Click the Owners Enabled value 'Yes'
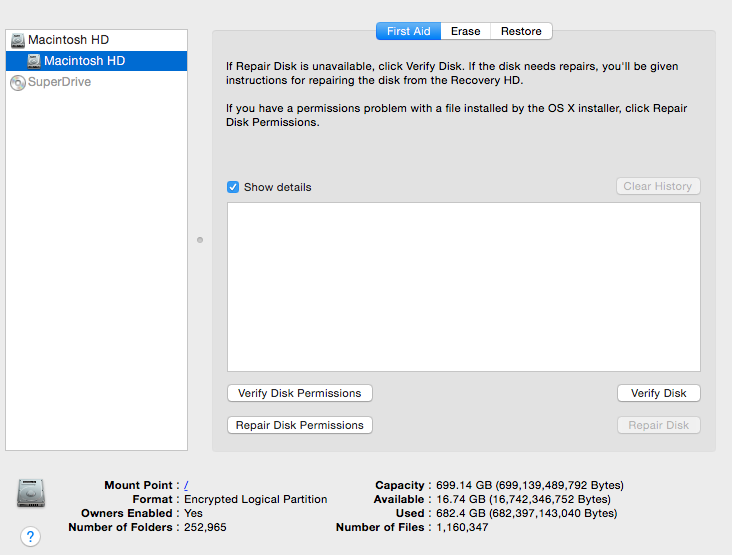The image size is (732, 555). (193, 513)
